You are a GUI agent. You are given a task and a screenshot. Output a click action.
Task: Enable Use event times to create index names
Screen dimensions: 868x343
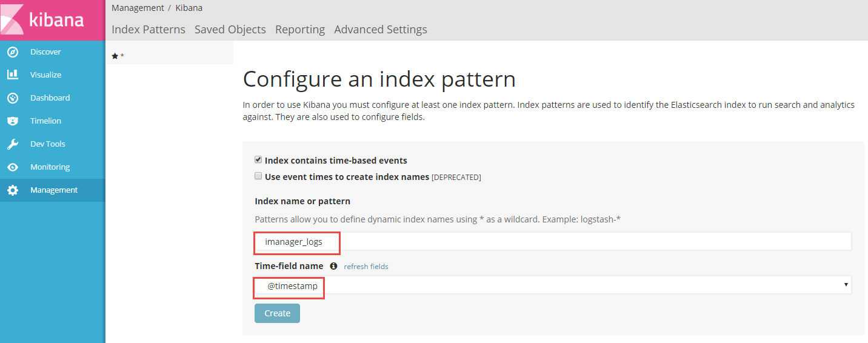coord(258,176)
